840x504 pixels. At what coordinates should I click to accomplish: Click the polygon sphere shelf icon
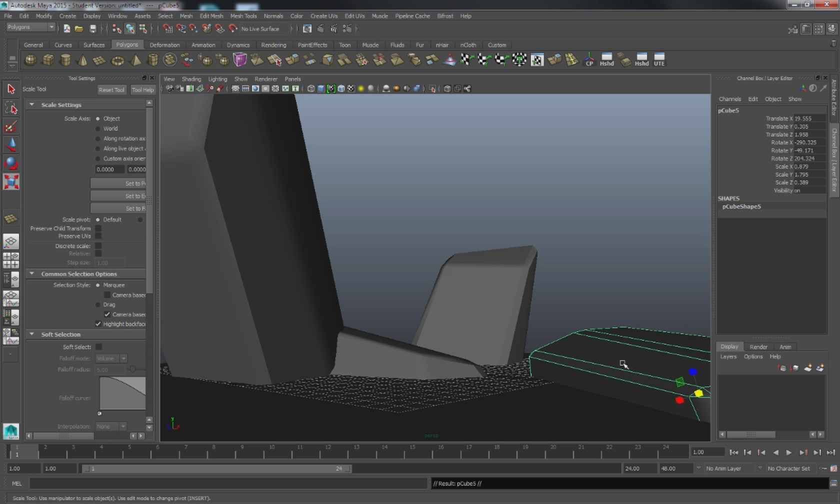[x=30, y=60]
